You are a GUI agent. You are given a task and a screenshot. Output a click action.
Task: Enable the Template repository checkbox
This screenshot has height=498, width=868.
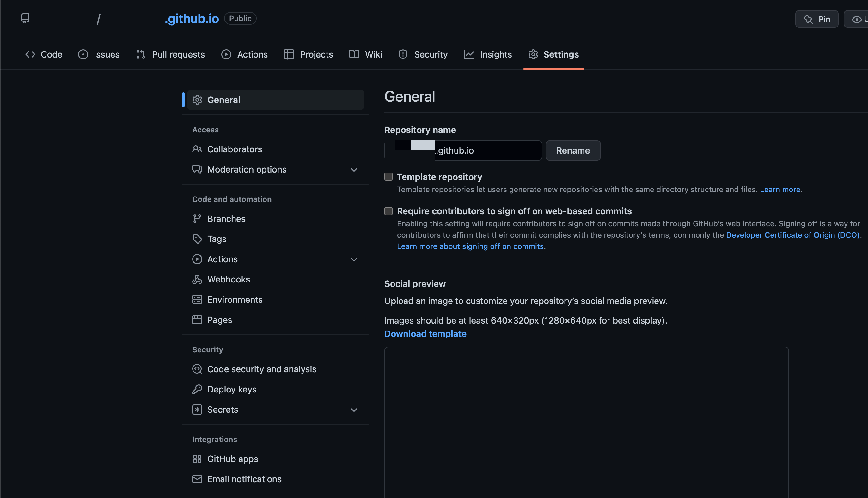(388, 177)
